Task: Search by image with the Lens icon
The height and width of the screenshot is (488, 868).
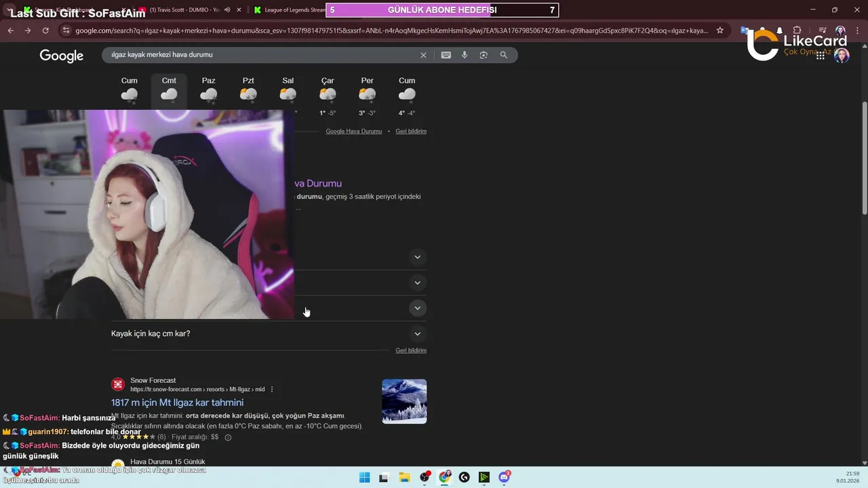Action: tap(484, 55)
